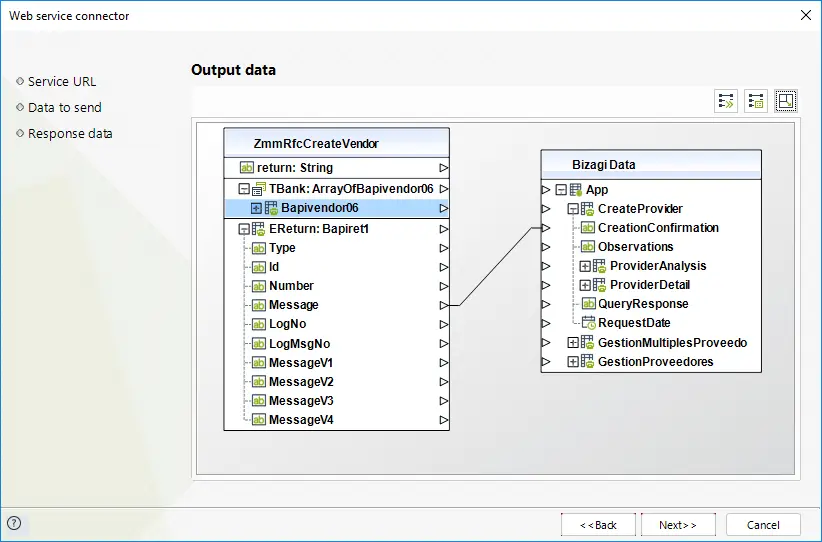Click the GestionProveedores entity icon
Screen dimensions: 822x542
click(x=588, y=362)
